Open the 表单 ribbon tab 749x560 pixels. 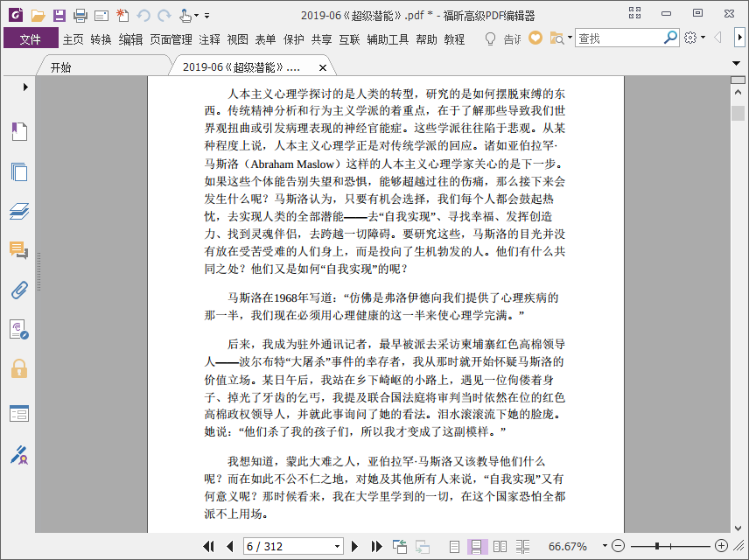(265, 39)
